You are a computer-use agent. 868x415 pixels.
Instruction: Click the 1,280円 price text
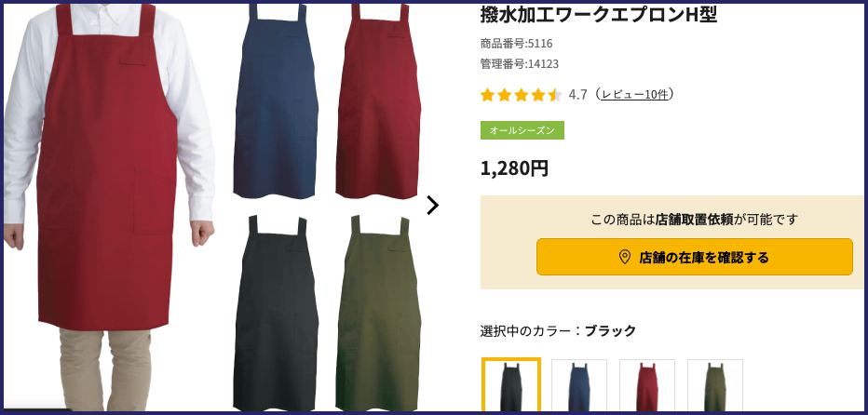click(x=514, y=168)
